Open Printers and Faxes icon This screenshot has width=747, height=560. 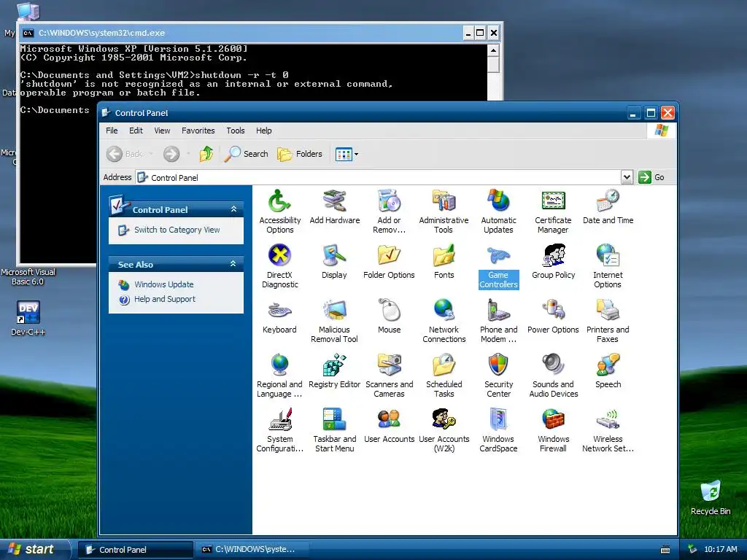tap(608, 321)
